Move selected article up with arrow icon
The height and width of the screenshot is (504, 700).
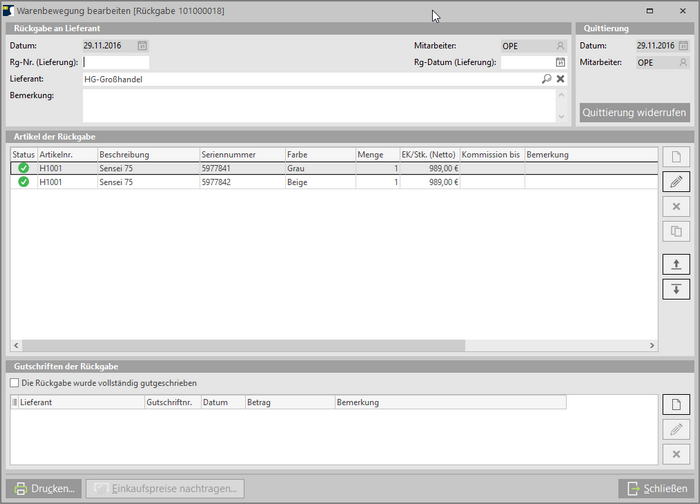(x=676, y=264)
